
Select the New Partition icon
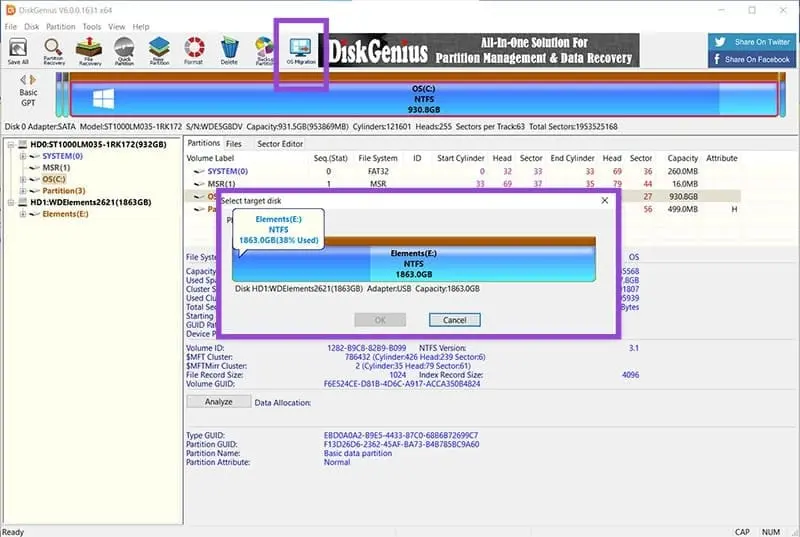coord(159,51)
